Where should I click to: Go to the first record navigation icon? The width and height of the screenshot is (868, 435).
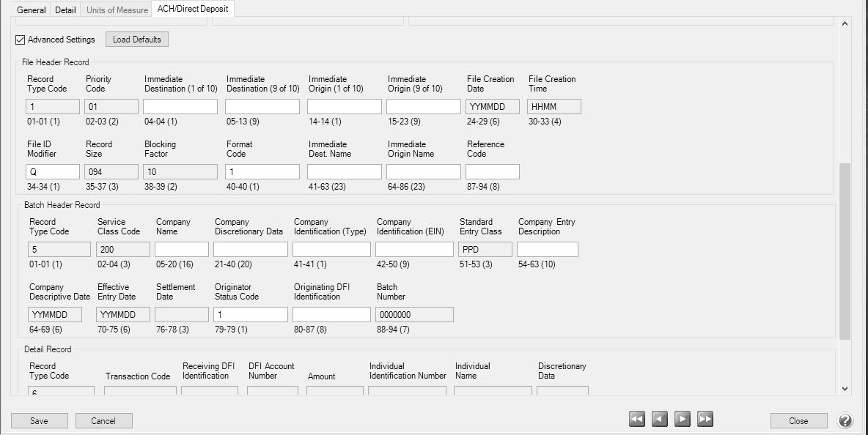click(637, 419)
